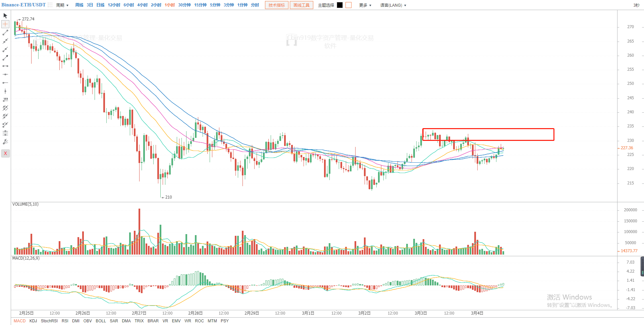Open symbol list icon beside Binance-ETH/USDT
This screenshot has height=325, width=644.
[x=50, y=5]
